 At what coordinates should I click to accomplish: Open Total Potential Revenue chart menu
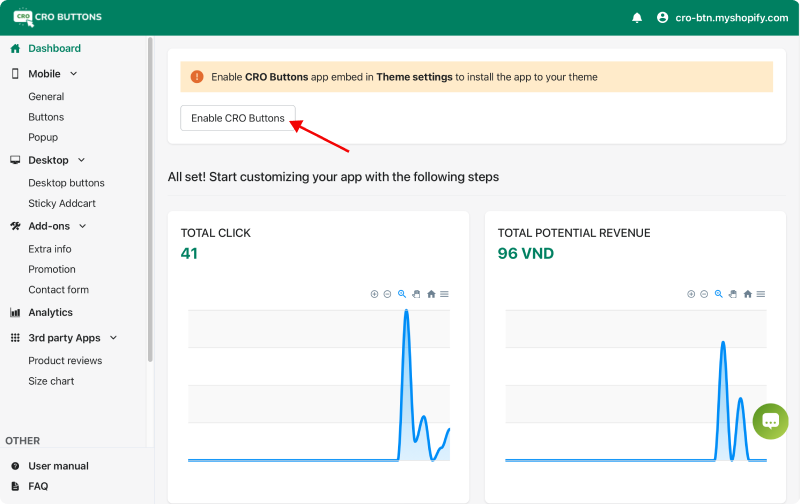[761, 294]
